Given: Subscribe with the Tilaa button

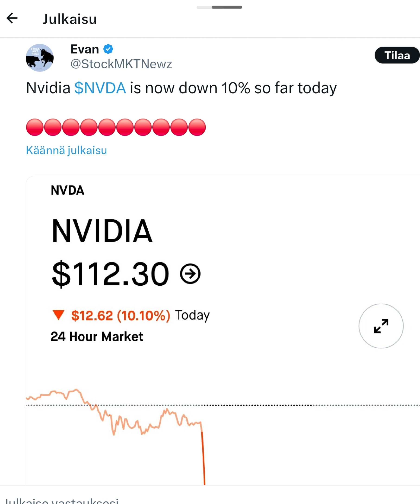Looking at the screenshot, I should 397,55.
